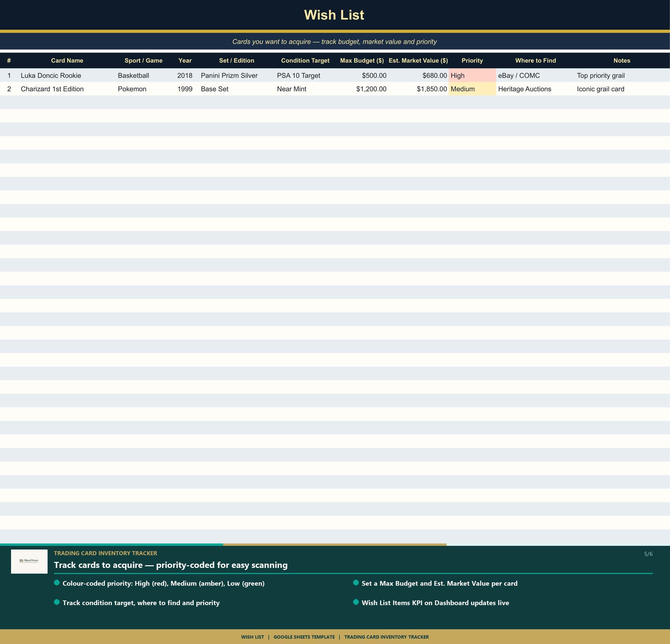The image size is (670, 644).
Task: Click the '5/6' page indicator
Action: pos(648,554)
